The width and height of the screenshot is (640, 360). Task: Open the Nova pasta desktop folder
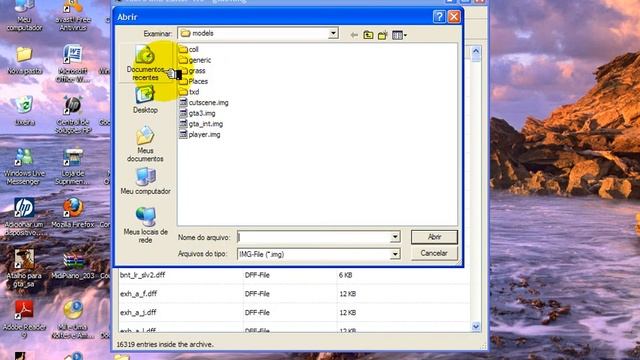(x=24, y=60)
